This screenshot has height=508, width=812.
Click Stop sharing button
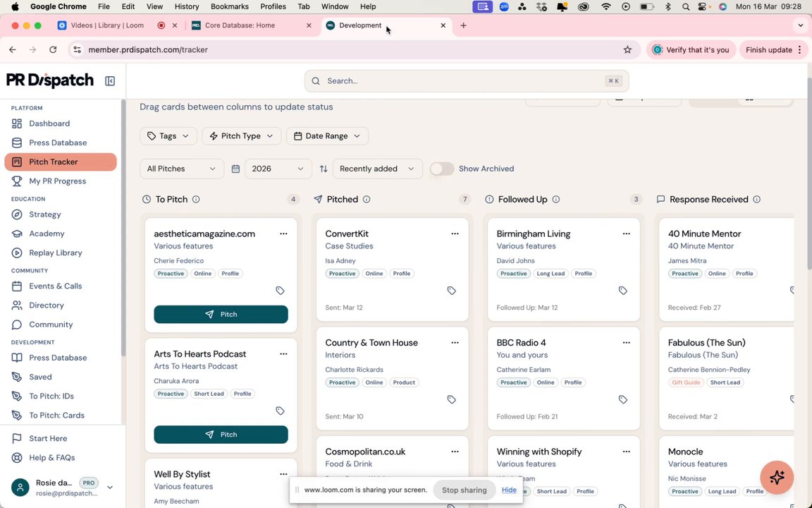click(464, 490)
